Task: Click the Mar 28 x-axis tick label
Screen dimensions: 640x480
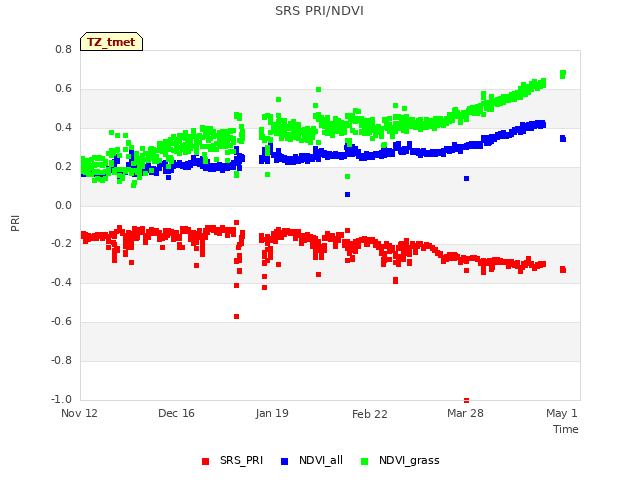Action: [465, 413]
